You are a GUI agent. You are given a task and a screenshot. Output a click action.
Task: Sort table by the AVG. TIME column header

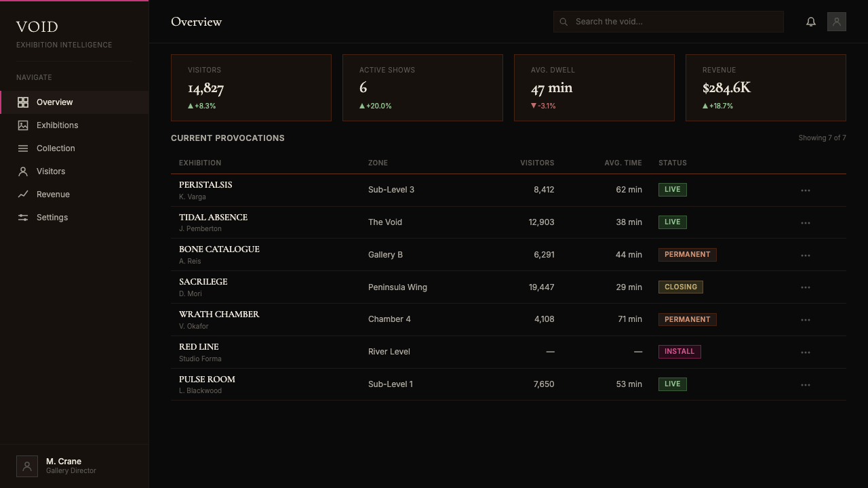[623, 163]
